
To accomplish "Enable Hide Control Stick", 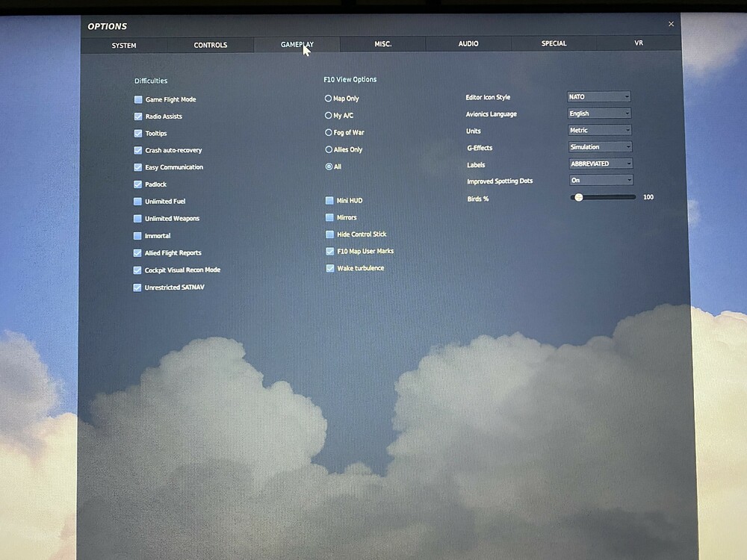I will pos(329,234).
